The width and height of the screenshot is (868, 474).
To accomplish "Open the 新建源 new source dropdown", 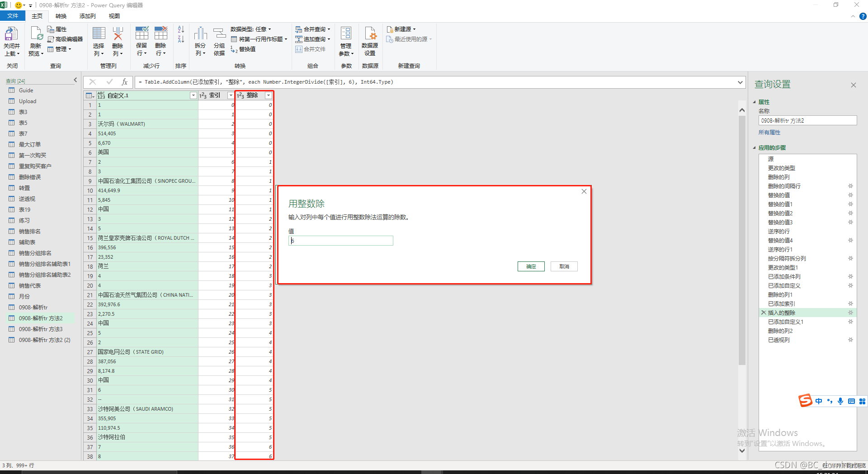I will coord(401,29).
